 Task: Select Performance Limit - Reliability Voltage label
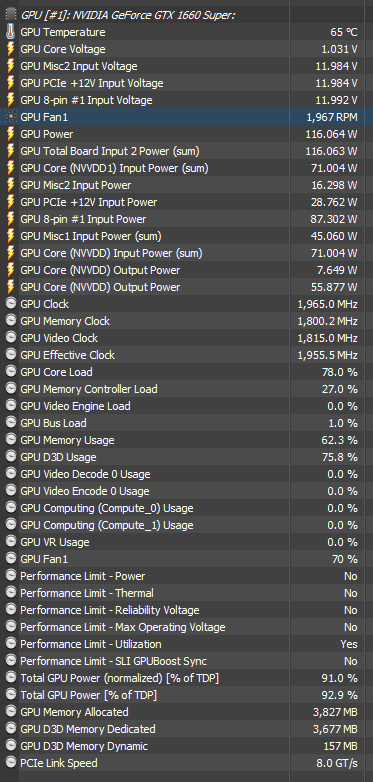[110, 610]
